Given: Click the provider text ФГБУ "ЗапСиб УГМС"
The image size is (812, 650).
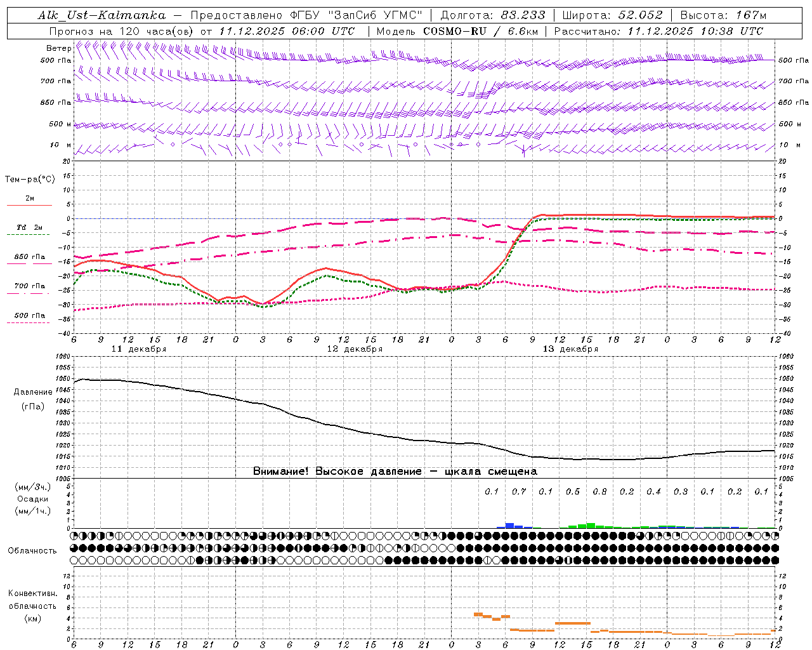Looking at the screenshot, I should (357, 15).
